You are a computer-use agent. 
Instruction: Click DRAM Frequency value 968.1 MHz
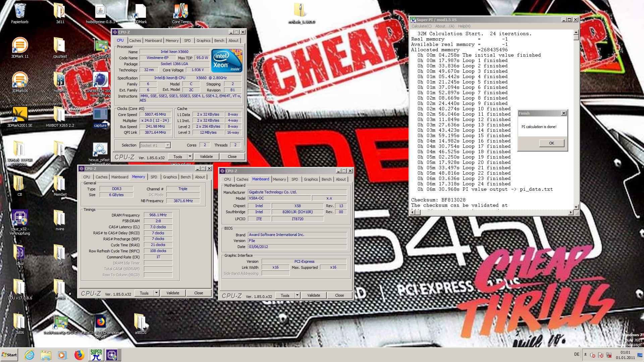click(x=158, y=215)
